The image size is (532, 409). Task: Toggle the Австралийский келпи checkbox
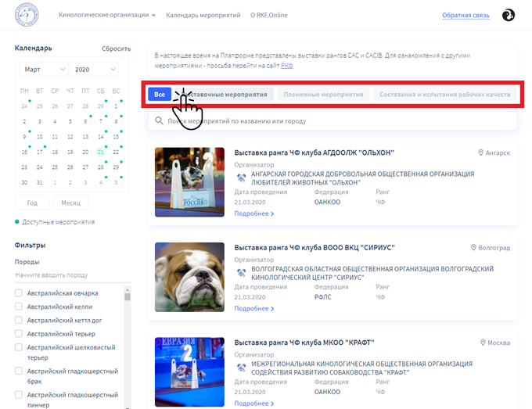point(19,307)
